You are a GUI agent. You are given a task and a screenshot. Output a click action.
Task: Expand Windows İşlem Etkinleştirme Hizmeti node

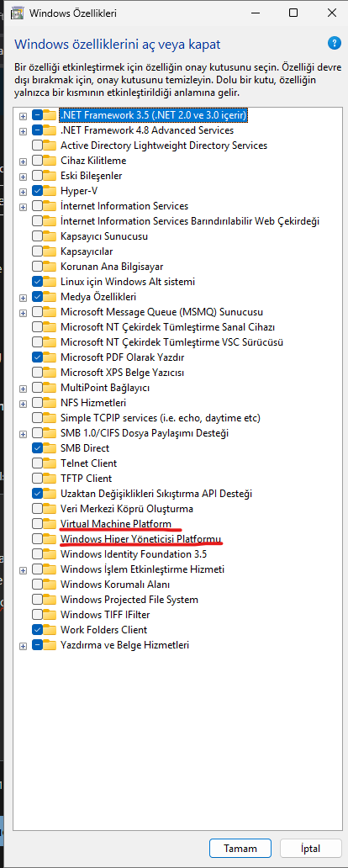(23, 569)
